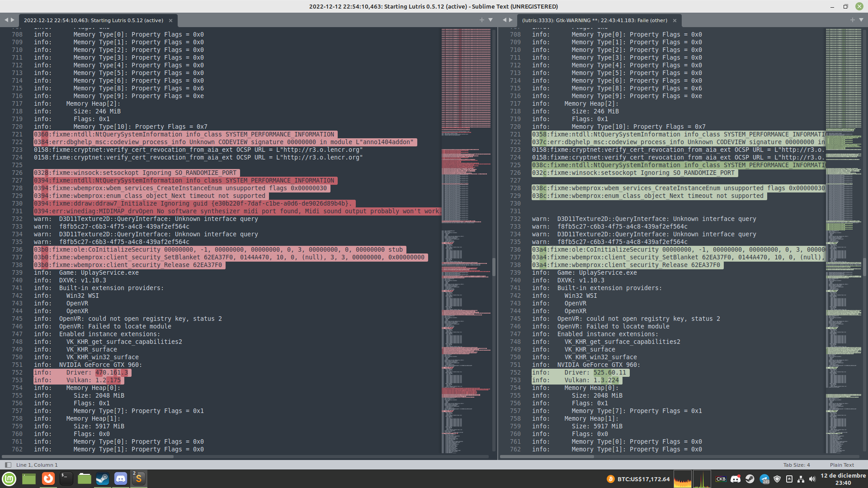
Task: Click 'Driver: 525.60.11' line in right pane
Action: pos(580,373)
